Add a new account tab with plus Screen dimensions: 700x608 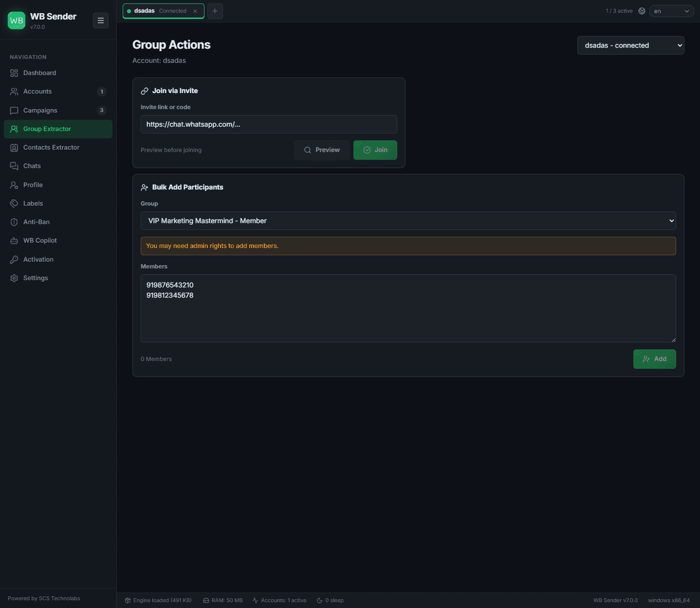click(215, 11)
